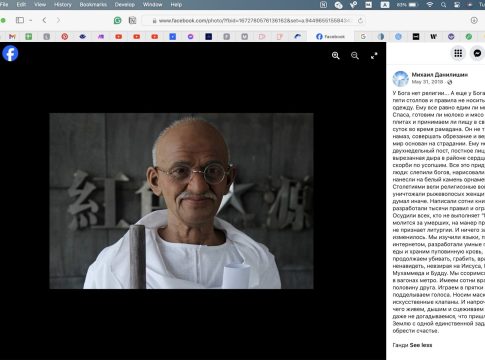Open the Help menu
The width and height of the screenshot is (485, 360).
coord(176,5)
